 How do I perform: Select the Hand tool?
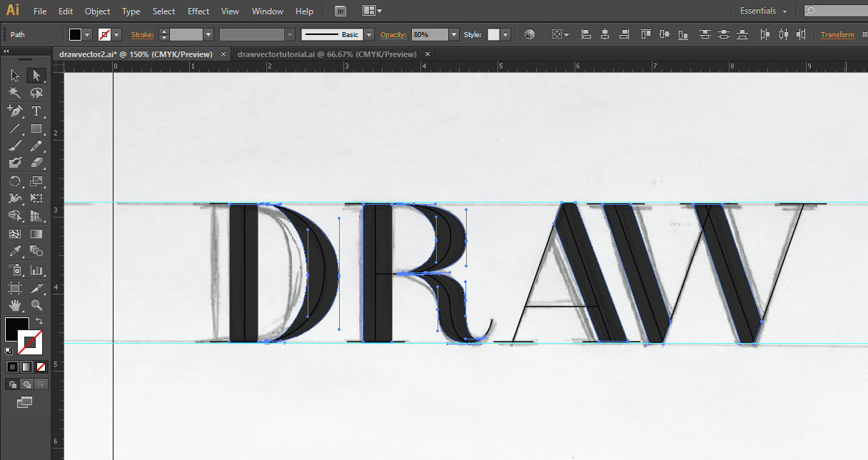pyautogui.click(x=15, y=305)
